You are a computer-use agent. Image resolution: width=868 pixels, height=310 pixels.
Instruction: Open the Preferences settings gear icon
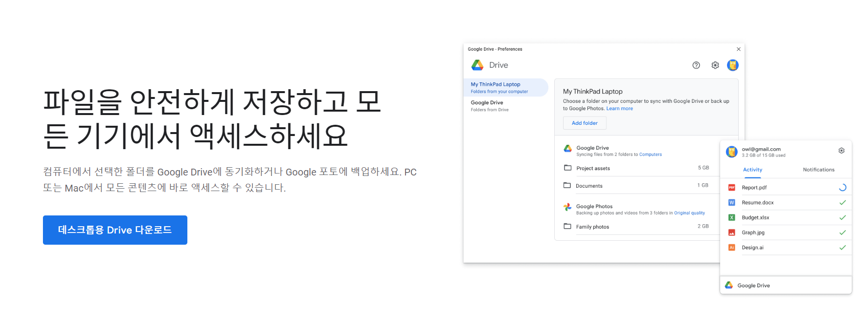715,65
